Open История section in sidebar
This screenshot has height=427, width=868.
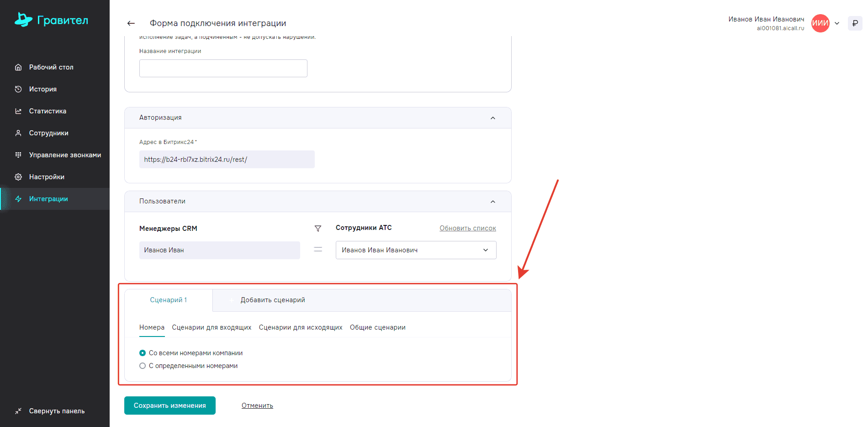(42, 89)
